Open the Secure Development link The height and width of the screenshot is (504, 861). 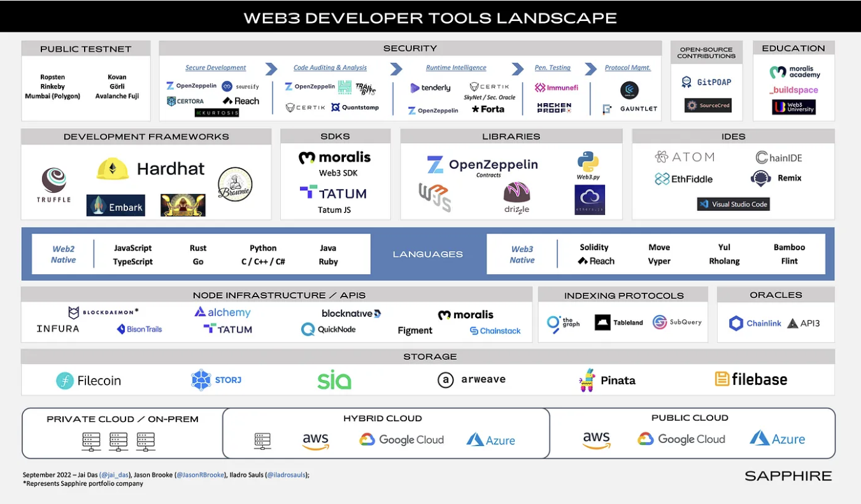tap(216, 67)
